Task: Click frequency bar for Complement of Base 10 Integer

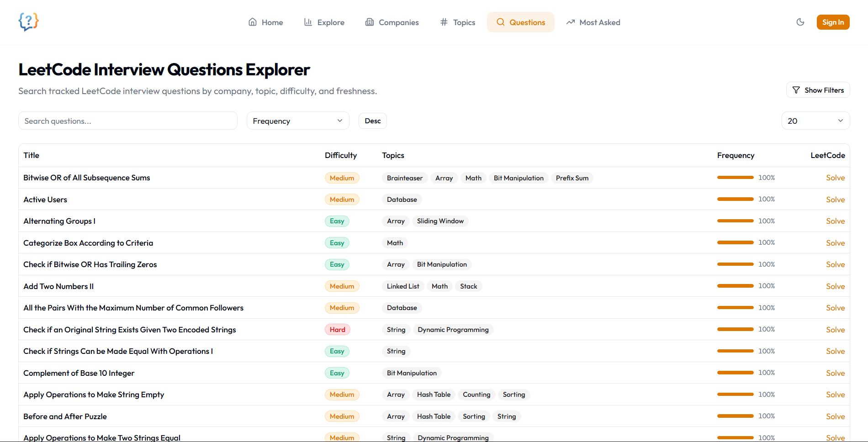Action: (735, 373)
